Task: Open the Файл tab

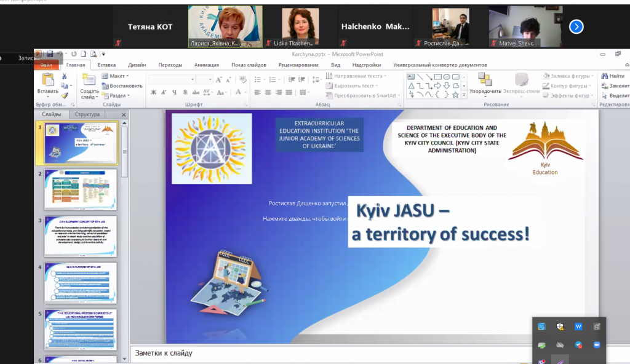Action: [x=47, y=65]
